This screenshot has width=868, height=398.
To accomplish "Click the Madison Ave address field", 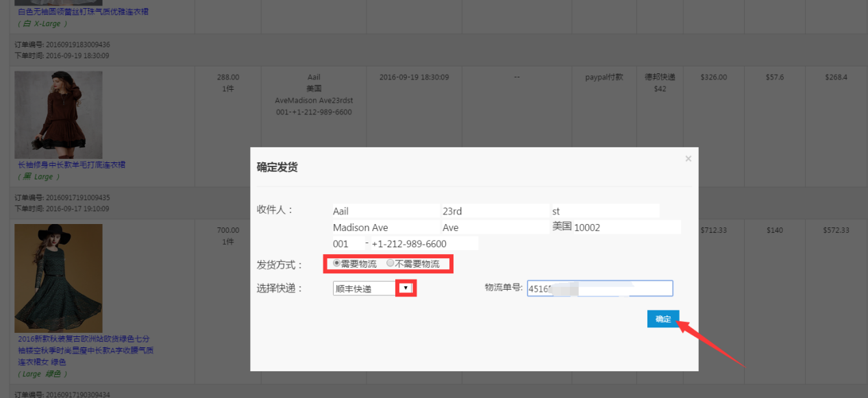I will (386, 227).
